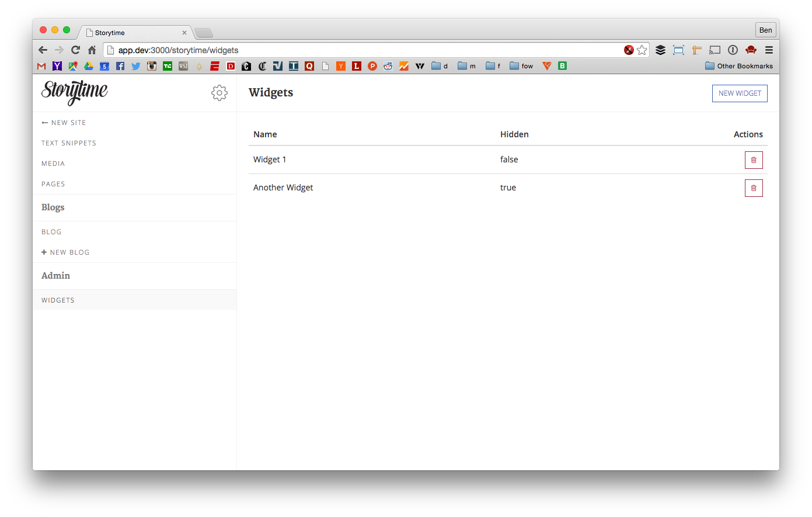Open the settings gear in Storytime sidebar
This screenshot has width=812, height=517.
pyautogui.click(x=219, y=93)
